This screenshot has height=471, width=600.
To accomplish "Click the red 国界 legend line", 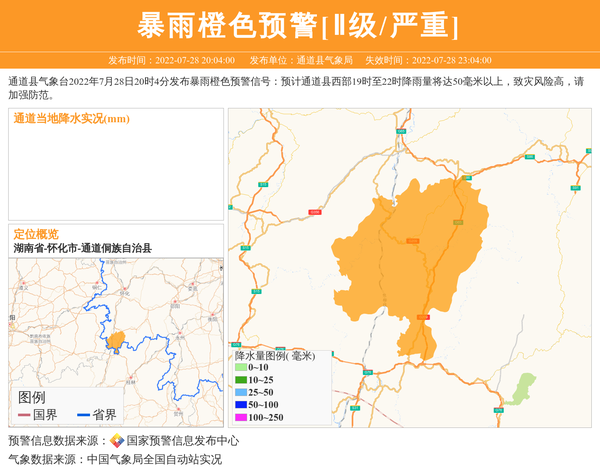I will pos(24,415).
